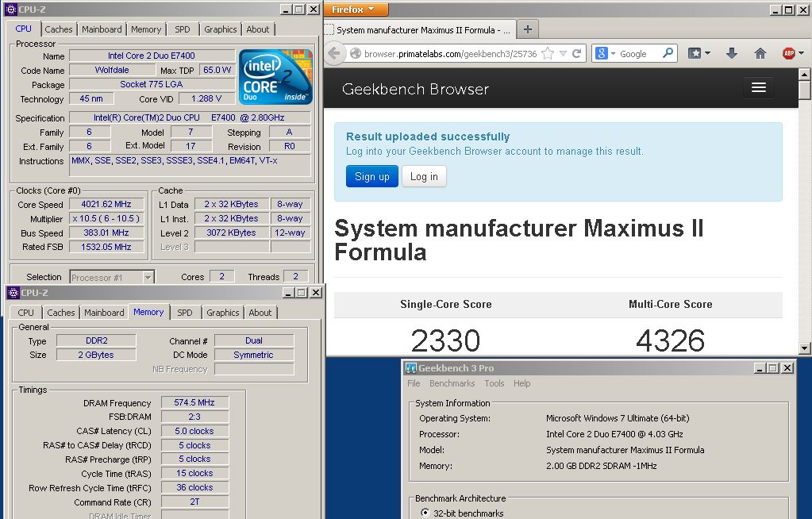Click the Log in button
This screenshot has height=519, width=812.
pyautogui.click(x=424, y=176)
